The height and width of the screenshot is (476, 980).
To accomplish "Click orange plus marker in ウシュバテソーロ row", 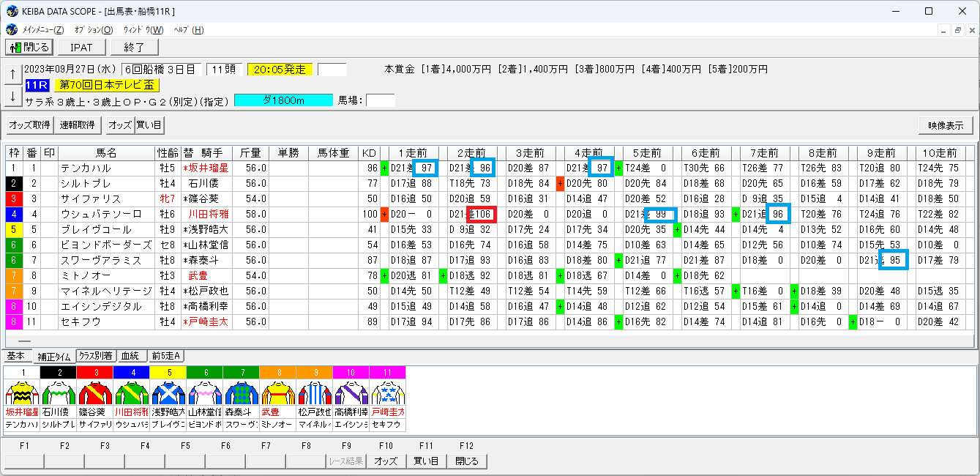I will click(384, 215).
